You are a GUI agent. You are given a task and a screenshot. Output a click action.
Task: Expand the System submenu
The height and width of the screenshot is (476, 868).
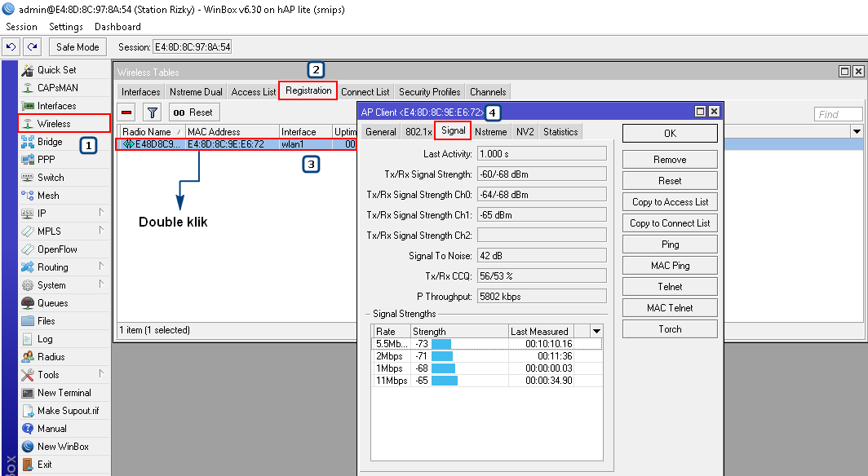click(101, 284)
